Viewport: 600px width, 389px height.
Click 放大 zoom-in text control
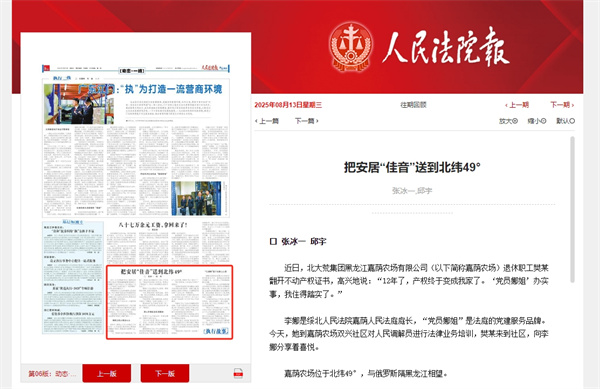(x=508, y=121)
